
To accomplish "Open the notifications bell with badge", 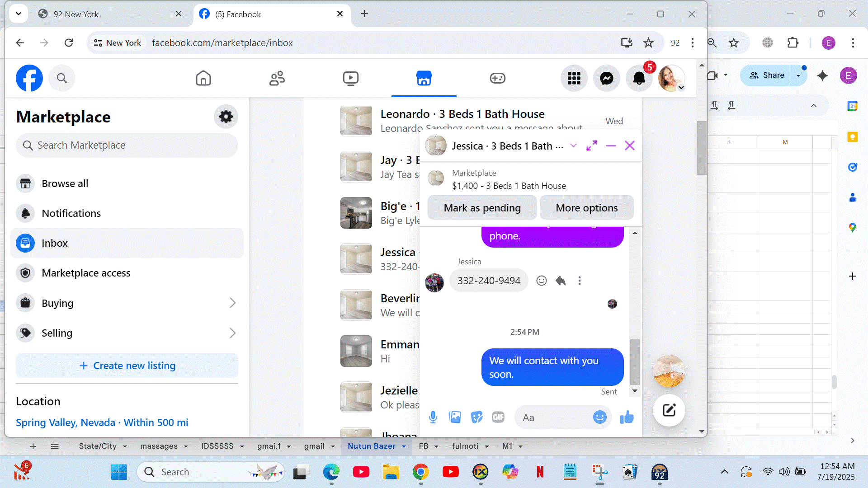I will [639, 78].
